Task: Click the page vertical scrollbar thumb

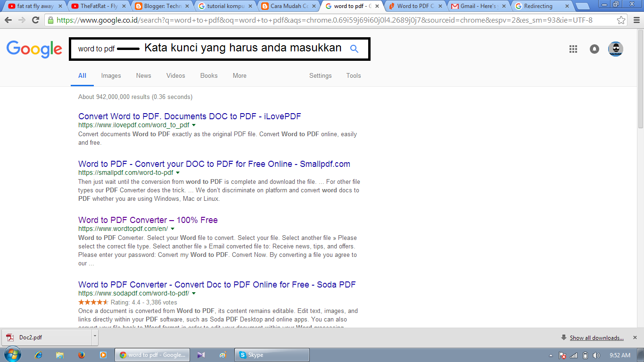Action: (640, 79)
